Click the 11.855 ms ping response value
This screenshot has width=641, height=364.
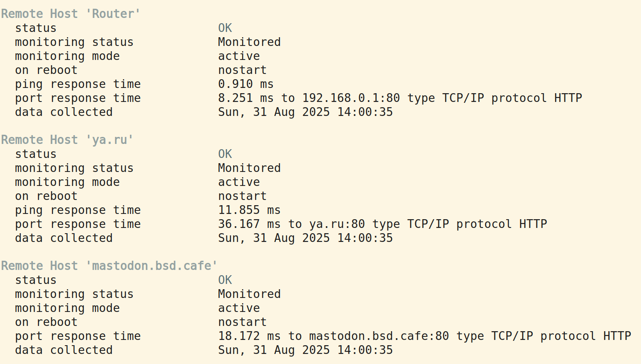coord(249,210)
